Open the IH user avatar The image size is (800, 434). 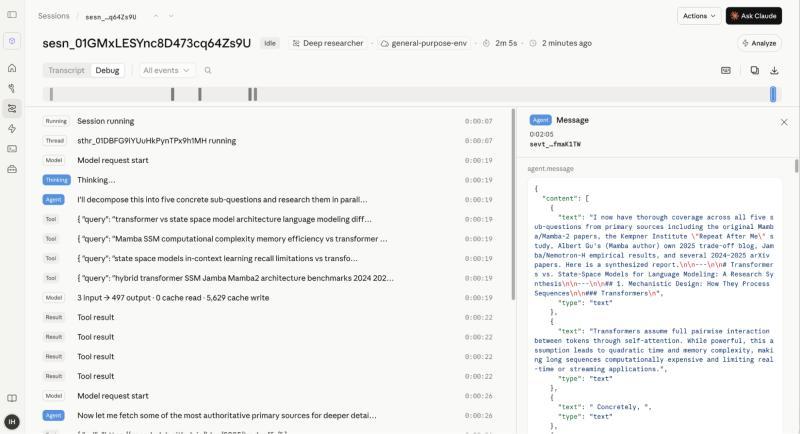click(x=12, y=422)
